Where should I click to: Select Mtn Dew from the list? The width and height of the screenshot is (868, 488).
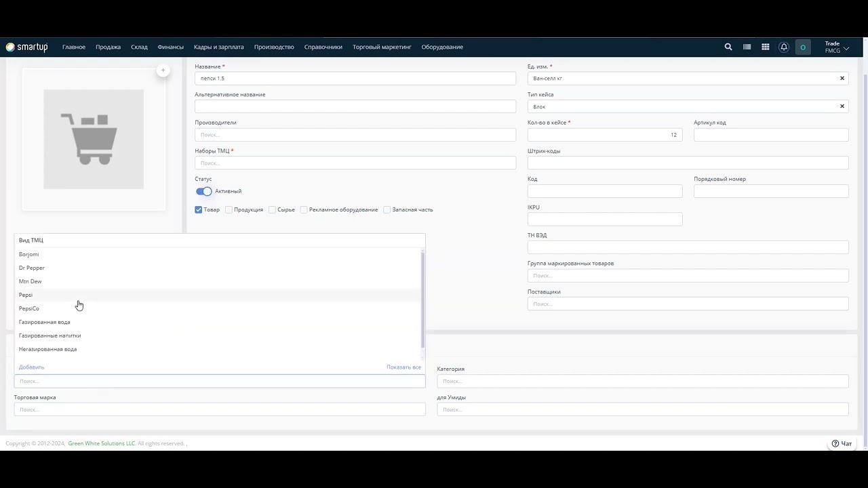point(218,281)
